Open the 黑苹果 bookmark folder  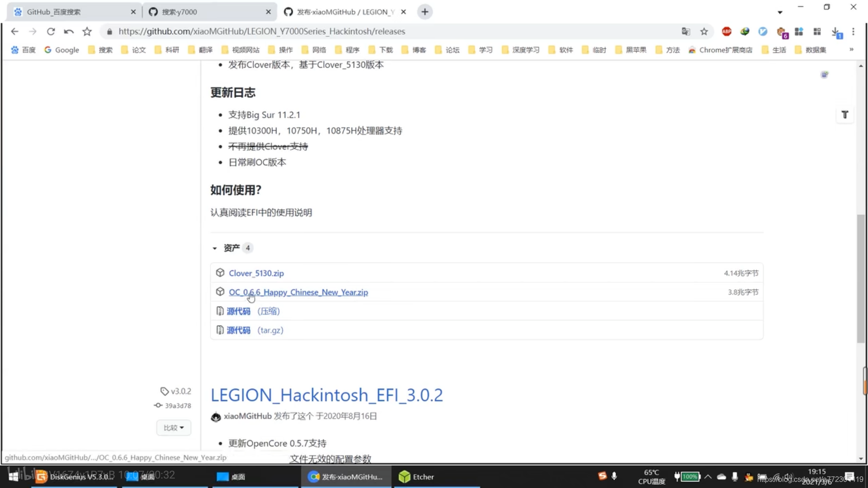click(631, 50)
